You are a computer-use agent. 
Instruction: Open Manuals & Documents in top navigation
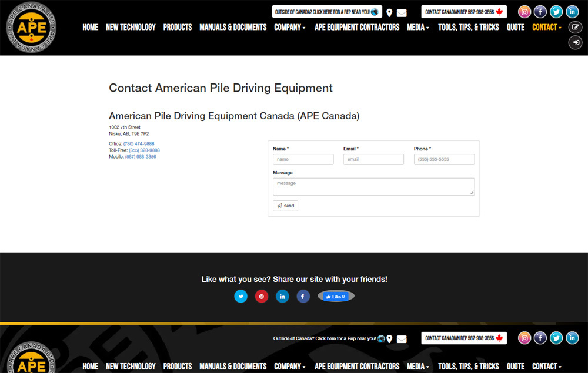click(233, 27)
